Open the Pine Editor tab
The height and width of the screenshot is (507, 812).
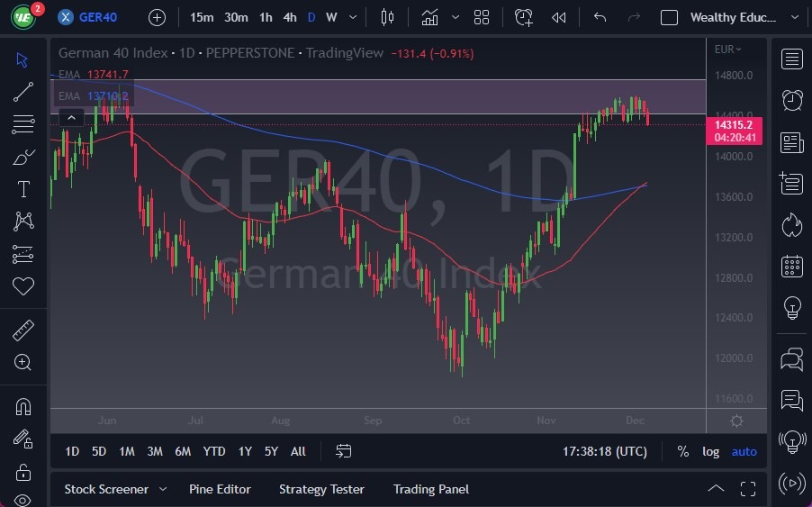[x=220, y=489]
